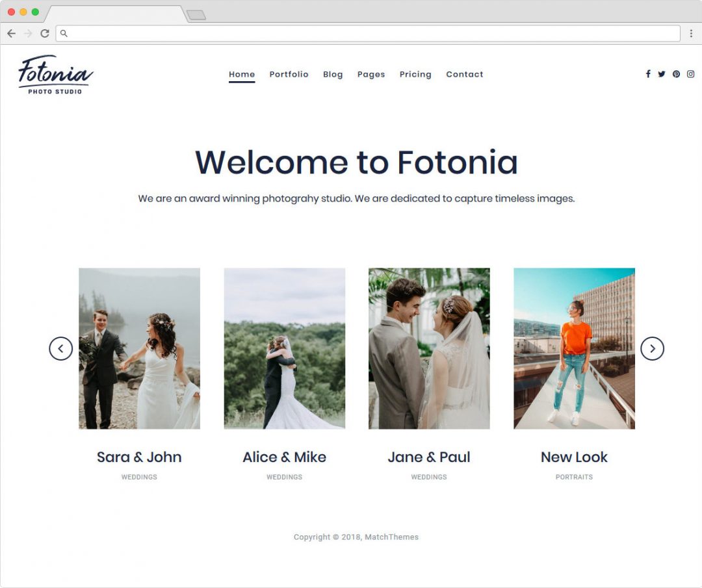This screenshot has width=702, height=588.
Task: Open the Contact navigation link
Action: tap(465, 74)
